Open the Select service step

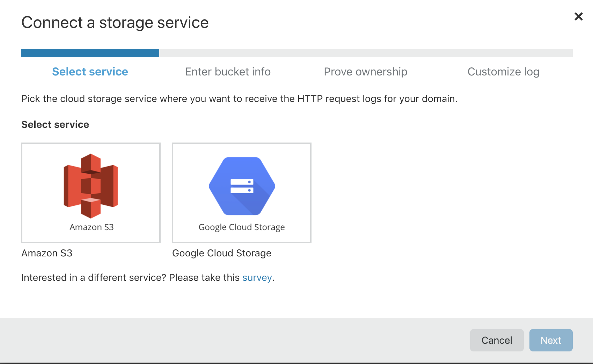click(90, 72)
